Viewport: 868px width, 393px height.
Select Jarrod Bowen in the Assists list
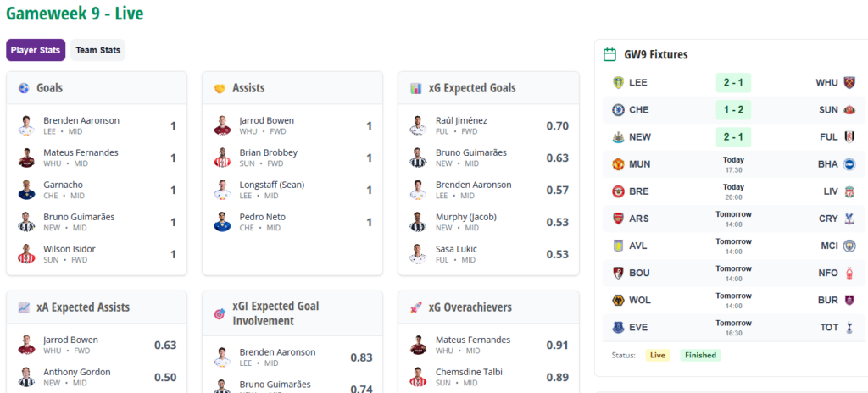[266, 120]
